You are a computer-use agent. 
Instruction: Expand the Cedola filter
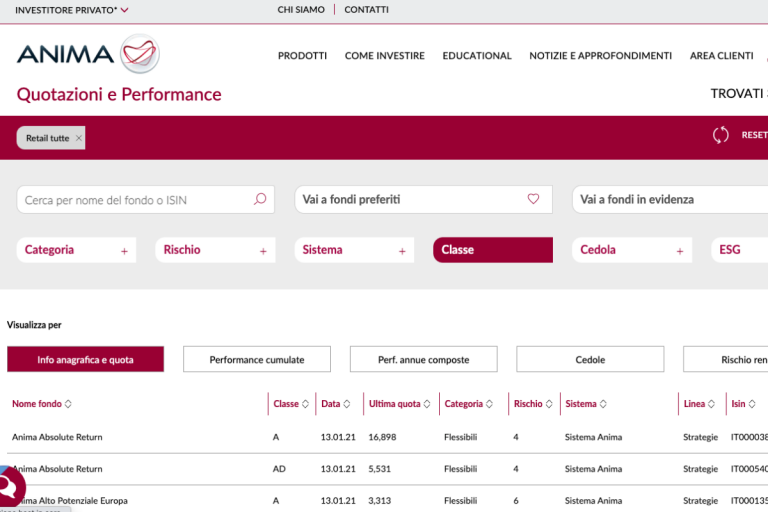[x=632, y=250]
